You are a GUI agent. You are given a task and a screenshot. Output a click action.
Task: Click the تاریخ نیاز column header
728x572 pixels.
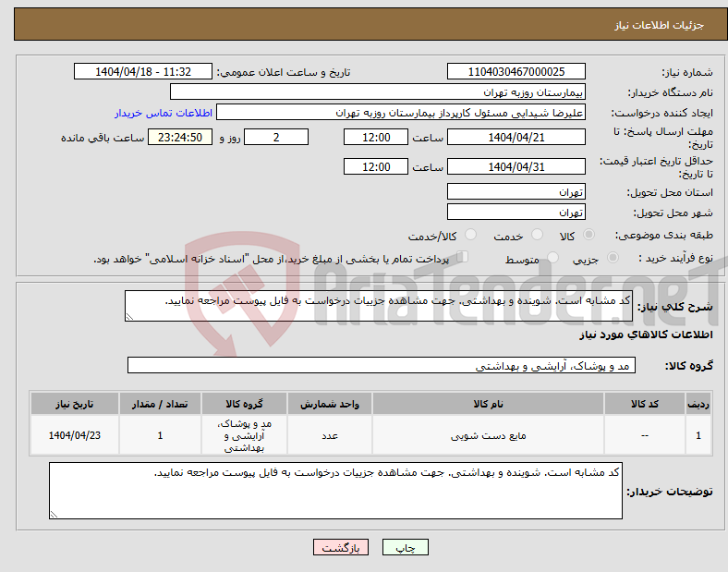point(75,404)
